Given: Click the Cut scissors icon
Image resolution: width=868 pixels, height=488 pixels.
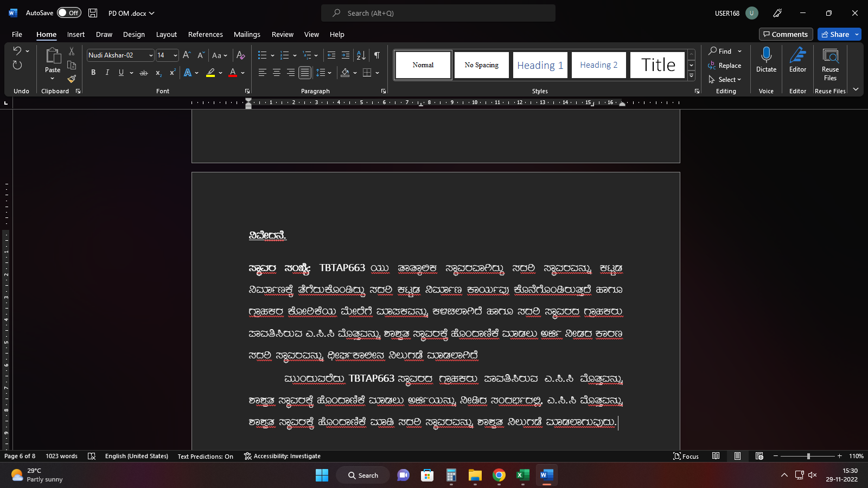Looking at the screenshot, I should 72,51.
